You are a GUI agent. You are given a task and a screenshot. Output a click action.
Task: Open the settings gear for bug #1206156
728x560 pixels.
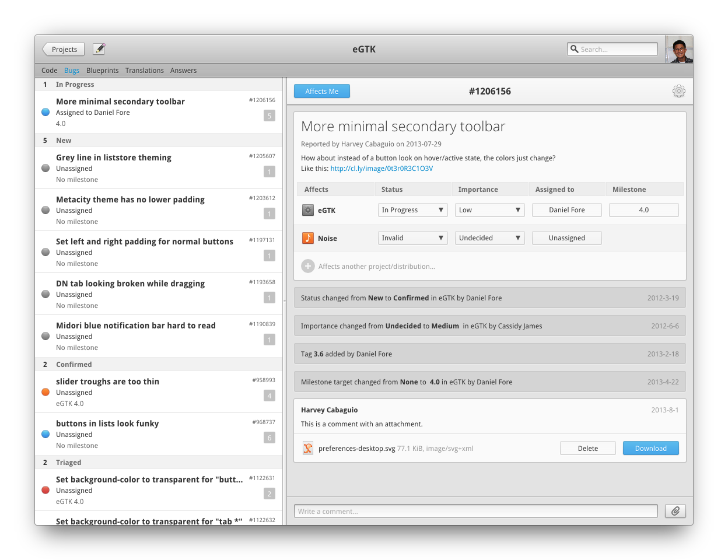(678, 91)
